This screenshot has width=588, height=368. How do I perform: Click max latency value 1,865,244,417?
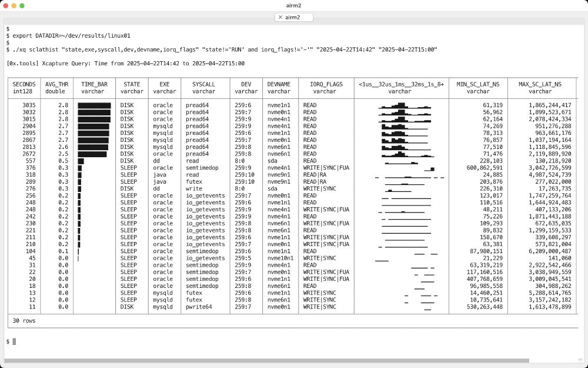pos(550,105)
